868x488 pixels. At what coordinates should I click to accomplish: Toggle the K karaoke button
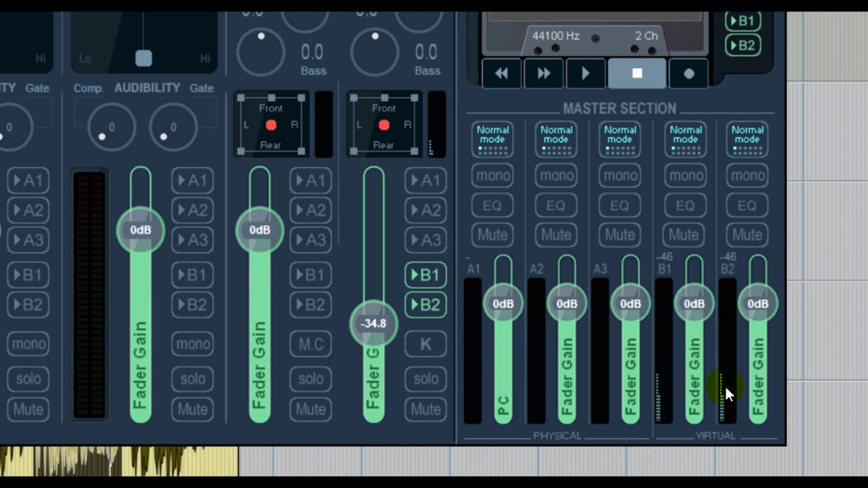point(426,344)
